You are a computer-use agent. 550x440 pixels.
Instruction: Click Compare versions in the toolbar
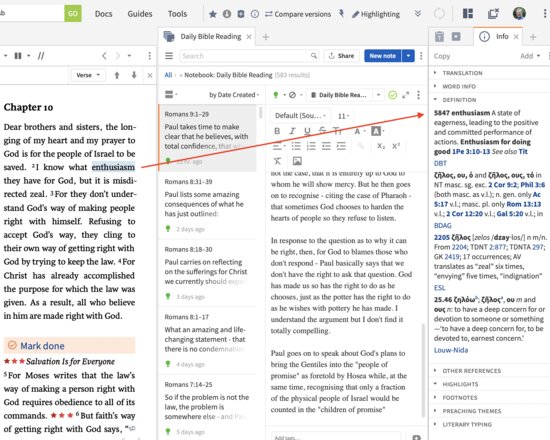point(298,14)
